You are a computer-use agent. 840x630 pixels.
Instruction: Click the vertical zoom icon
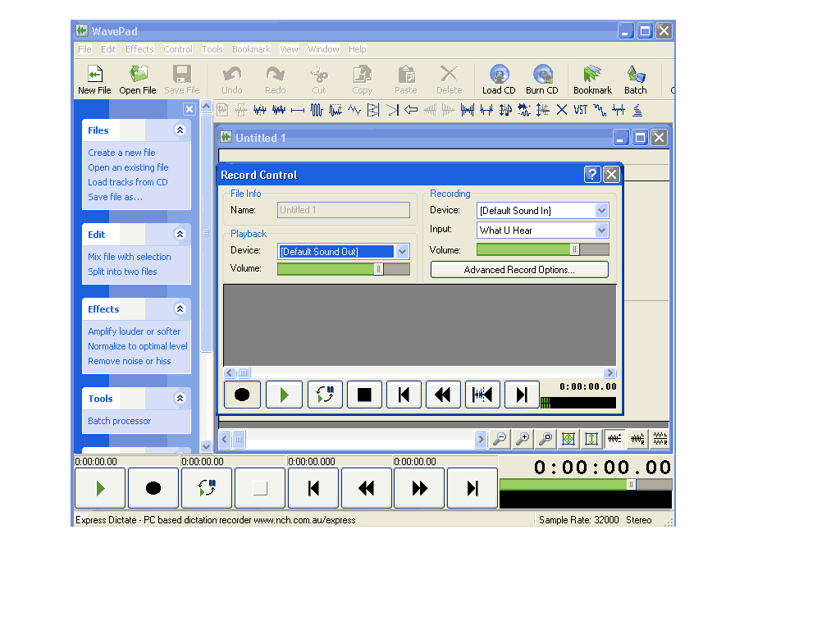coord(591,440)
